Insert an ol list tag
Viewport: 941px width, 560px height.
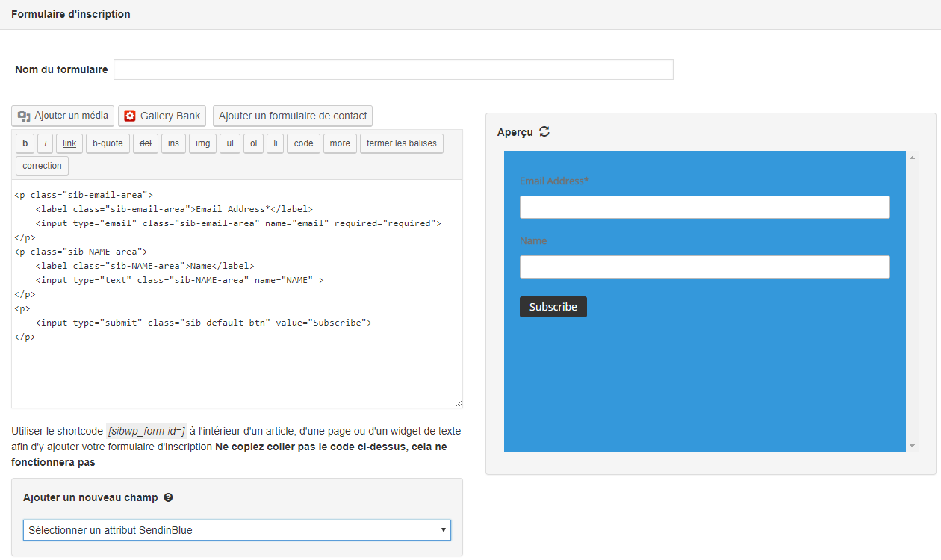(x=253, y=143)
